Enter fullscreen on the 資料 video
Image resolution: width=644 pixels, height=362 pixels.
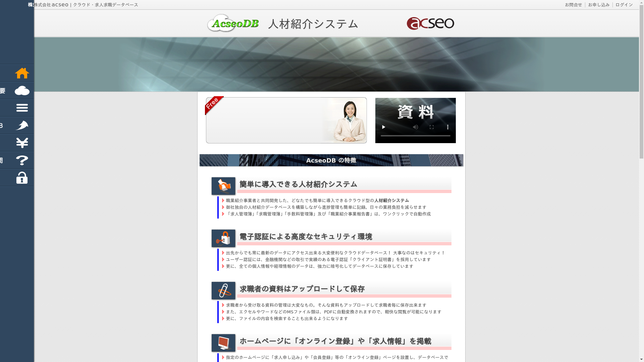coord(432,127)
